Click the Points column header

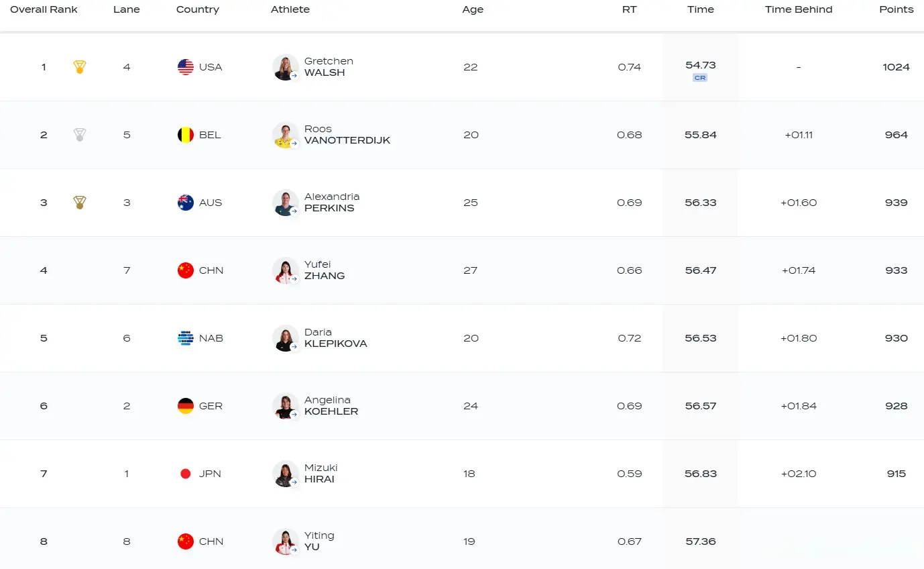pyautogui.click(x=897, y=9)
